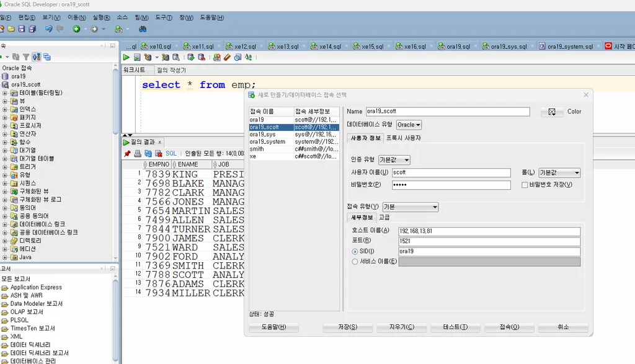Open SQL worksheet icon in main toolbar

pos(118,29)
